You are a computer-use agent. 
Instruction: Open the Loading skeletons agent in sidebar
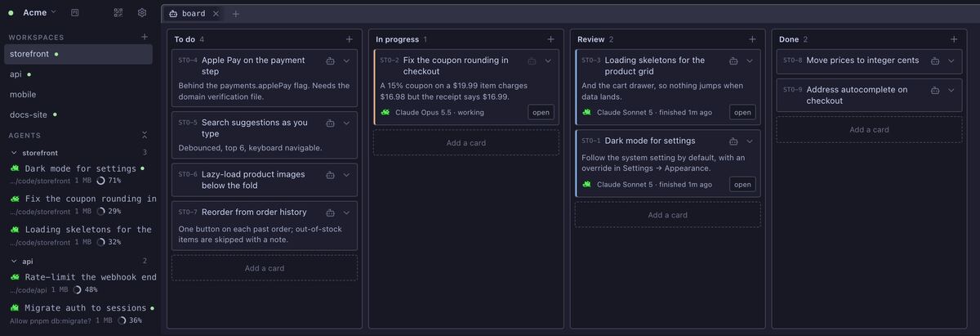78,235
